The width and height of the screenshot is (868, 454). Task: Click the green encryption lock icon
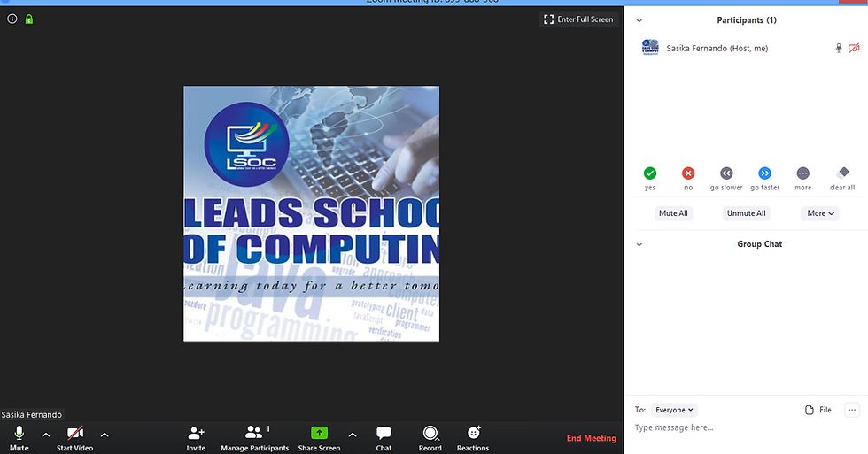click(x=29, y=19)
